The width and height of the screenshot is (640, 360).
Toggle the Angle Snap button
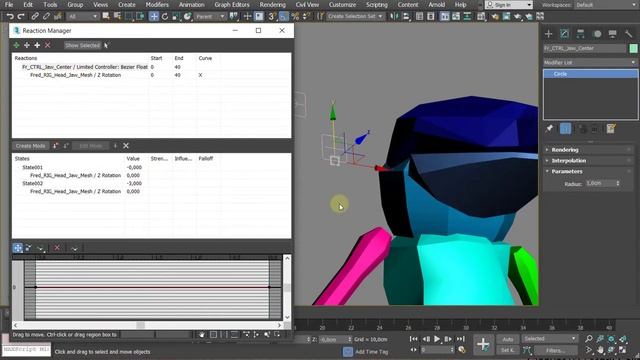pos(284,16)
